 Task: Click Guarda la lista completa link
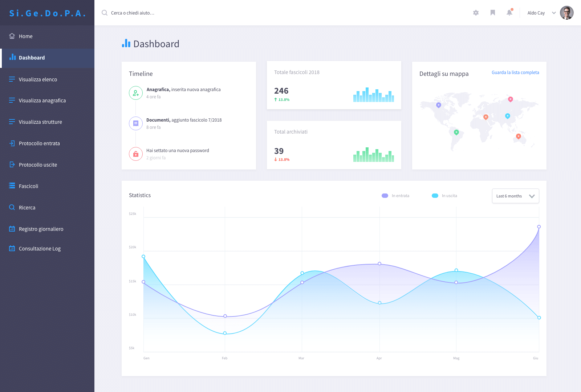tap(515, 73)
